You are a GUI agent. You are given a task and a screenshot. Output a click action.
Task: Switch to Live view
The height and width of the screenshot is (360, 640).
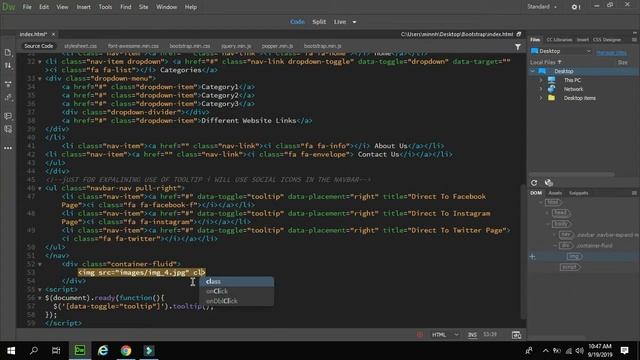point(340,22)
